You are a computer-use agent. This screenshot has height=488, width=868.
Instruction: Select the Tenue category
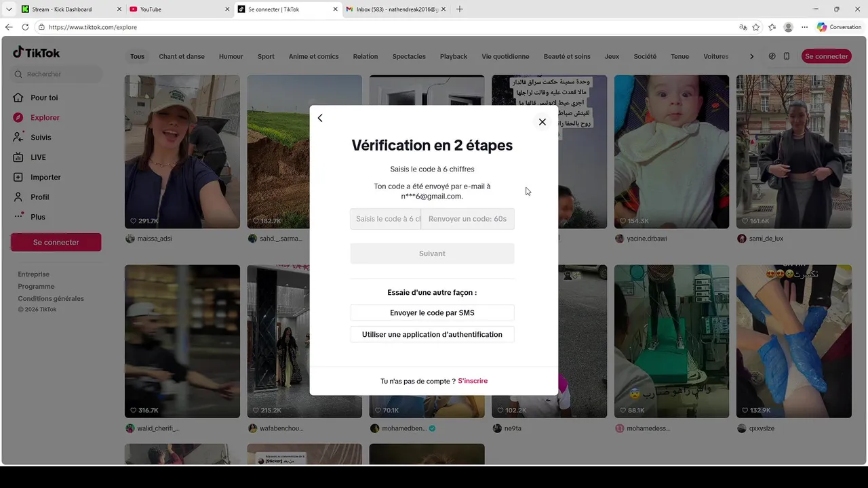(679, 56)
